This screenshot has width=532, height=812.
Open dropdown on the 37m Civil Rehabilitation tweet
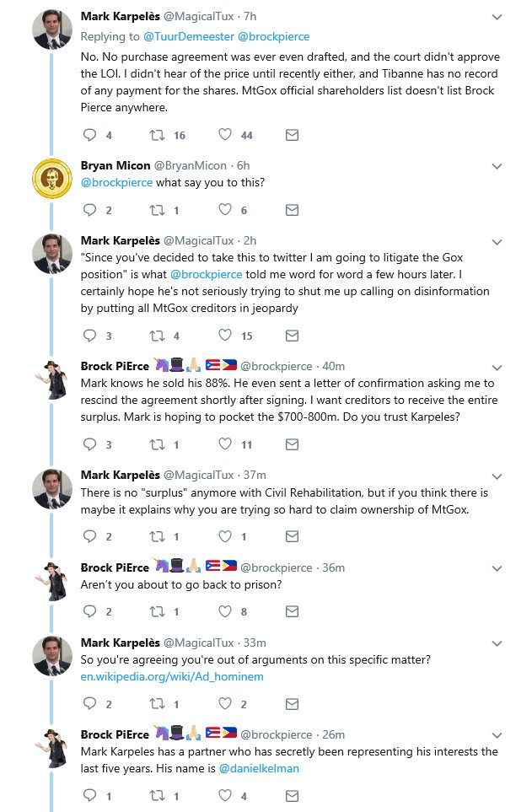click(497, 476)
